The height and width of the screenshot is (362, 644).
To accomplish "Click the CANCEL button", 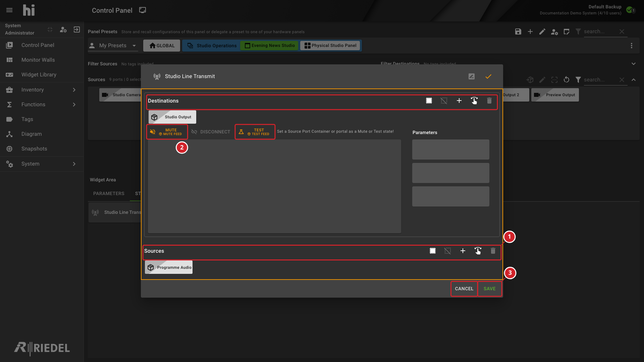I will [464, 289].
